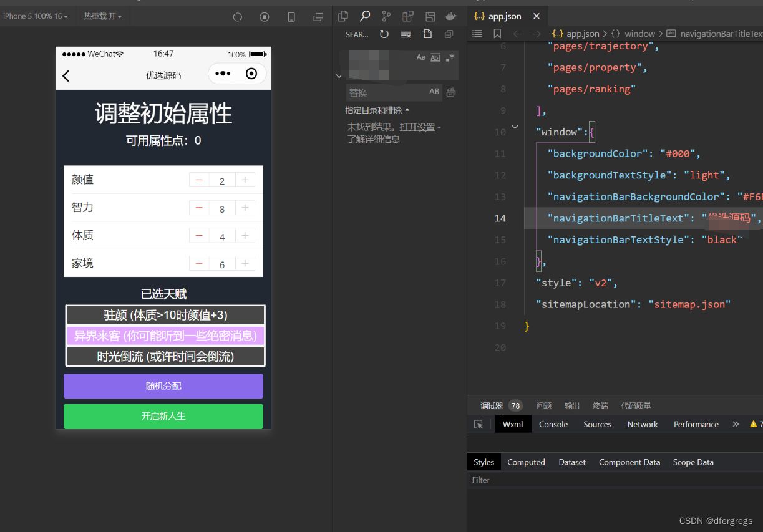
Task: Open the Docker whale icon panel
Action: pyautogui.click(x=451, y=17)
